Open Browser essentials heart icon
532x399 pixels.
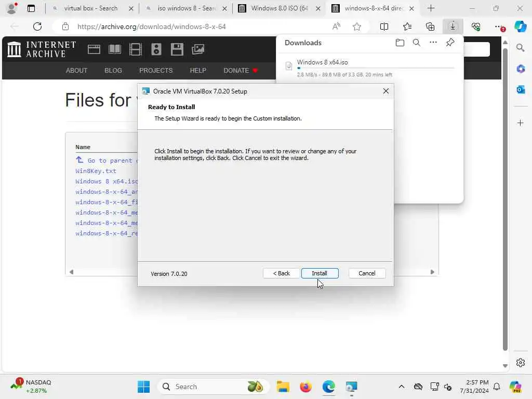tap(476, 26)
